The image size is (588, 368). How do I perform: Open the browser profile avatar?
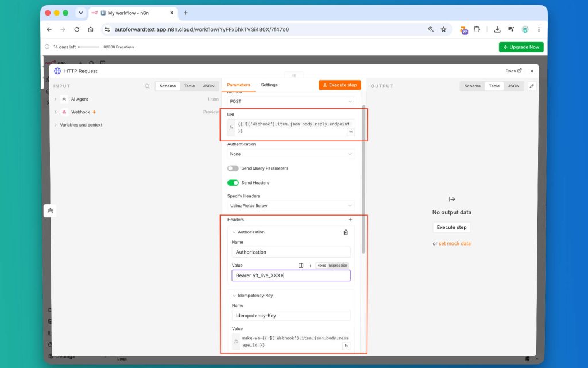click(x=525, y=29)
